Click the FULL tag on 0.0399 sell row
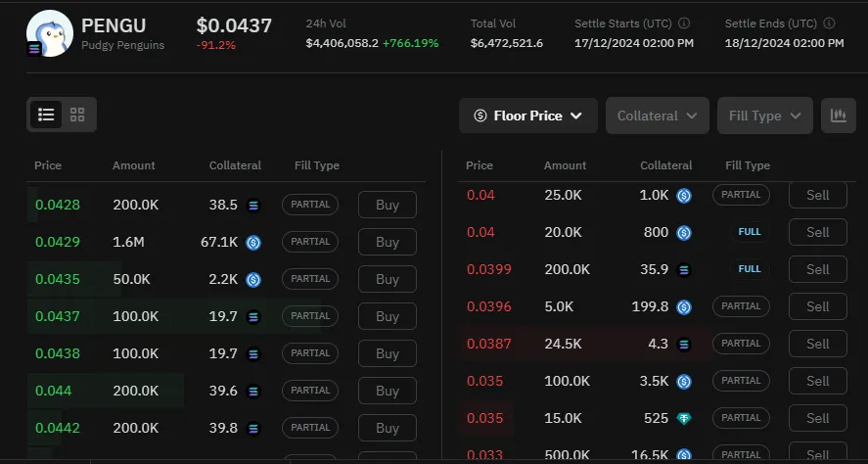Image resolution: width=868 pixels, height=464 pixels. point(750,269)
